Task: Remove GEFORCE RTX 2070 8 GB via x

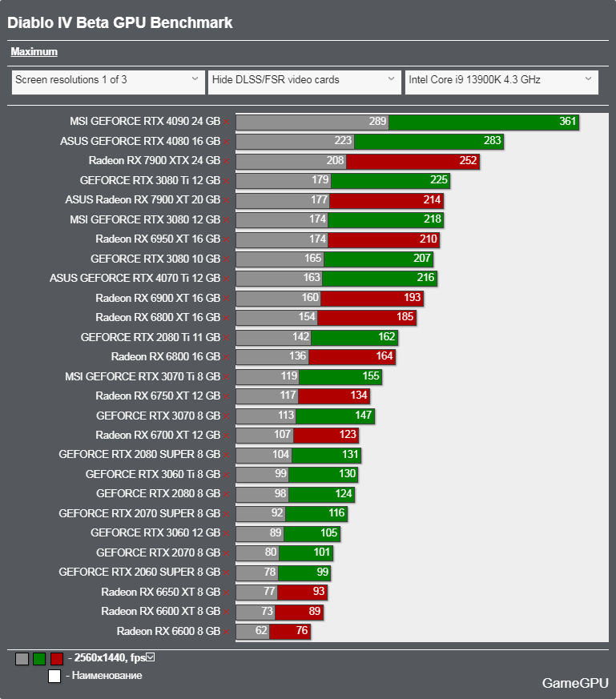Action: tap(227, 553)
